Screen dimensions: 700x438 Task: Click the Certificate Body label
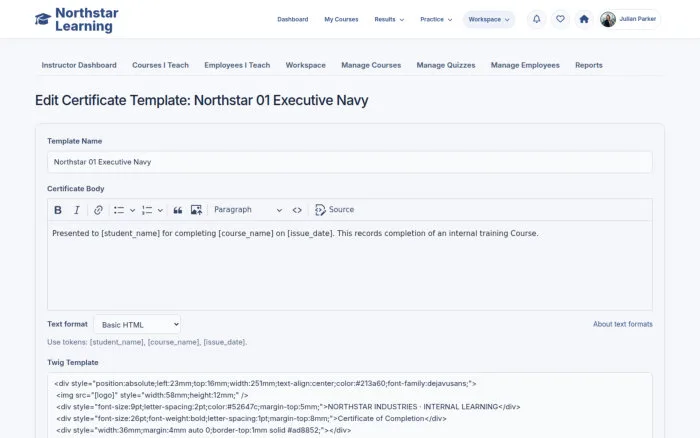click(75, 189)
